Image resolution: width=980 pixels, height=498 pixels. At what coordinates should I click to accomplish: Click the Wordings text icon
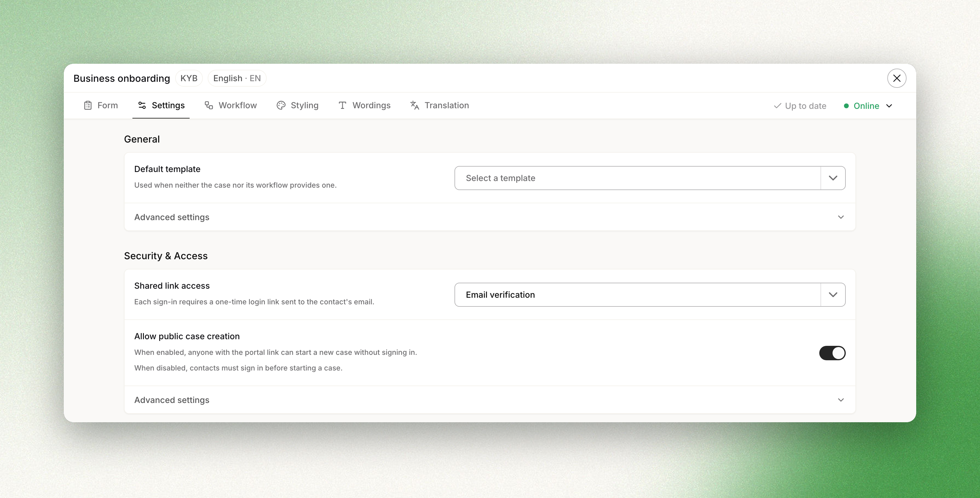[x=343, y=105]
